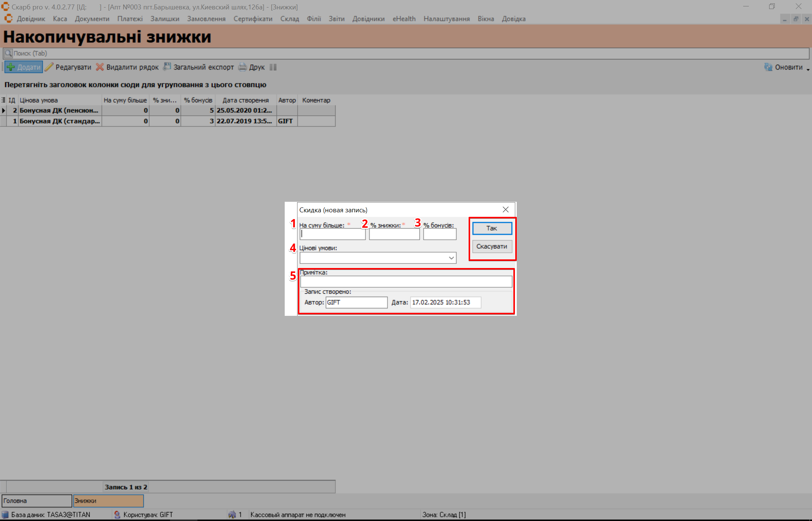Select the row indicator arrow of the first record
The width and height of the screenshot is (812, 521).
pos(4,110)
